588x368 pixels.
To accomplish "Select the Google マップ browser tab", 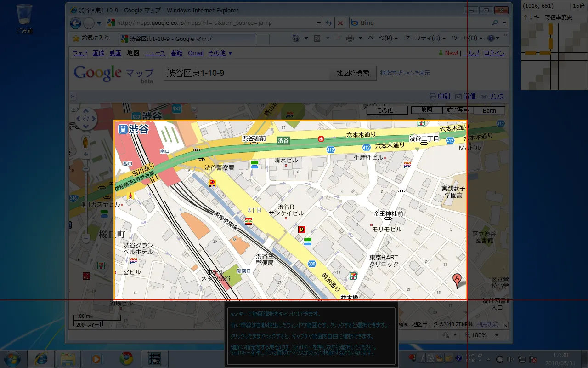I will 187,39.
